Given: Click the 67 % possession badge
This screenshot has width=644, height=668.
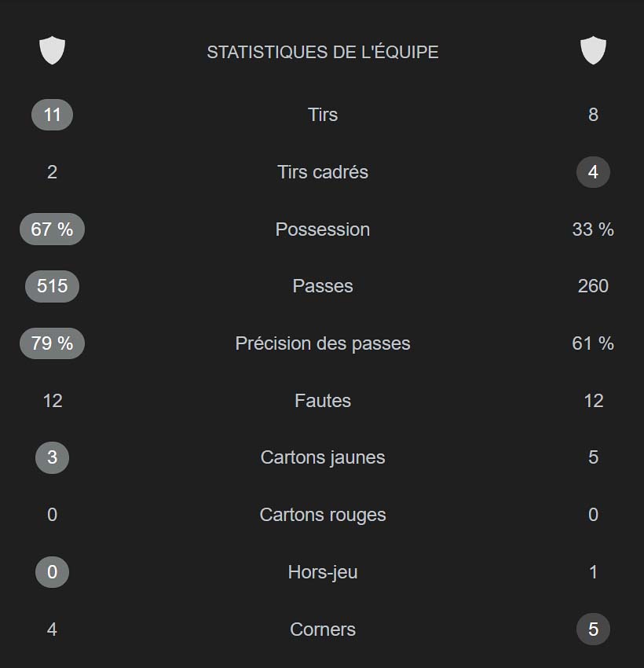Looking at the screenshot, I should click(x=52, y=229).
